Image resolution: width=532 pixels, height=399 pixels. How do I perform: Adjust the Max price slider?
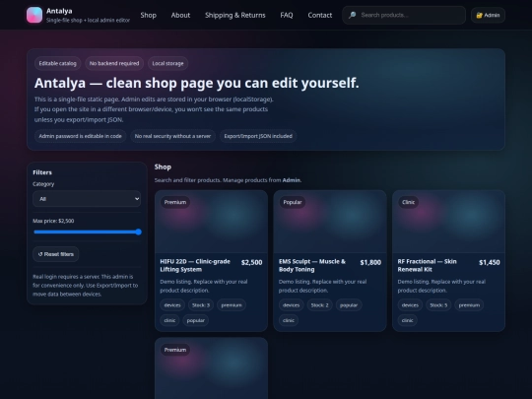(x=88, y=233)
